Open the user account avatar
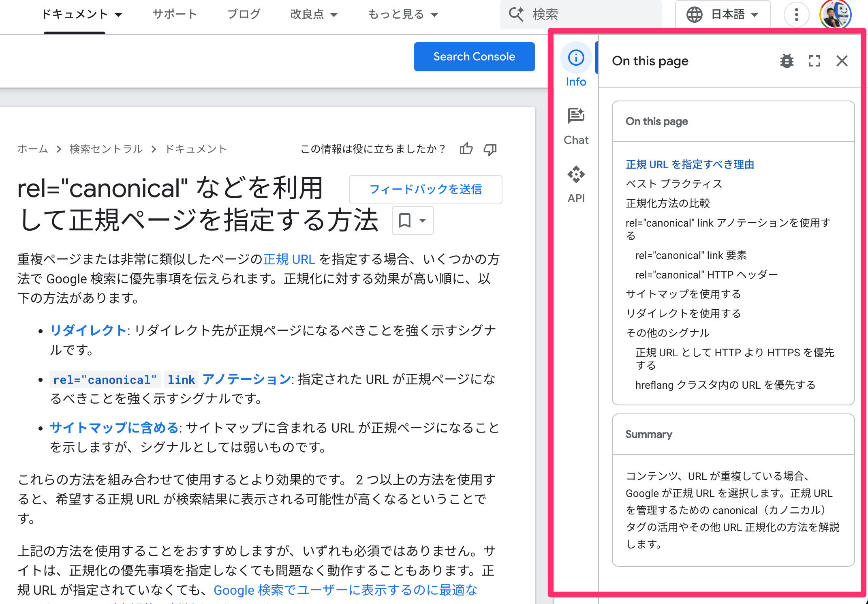 tap(836, 14)
